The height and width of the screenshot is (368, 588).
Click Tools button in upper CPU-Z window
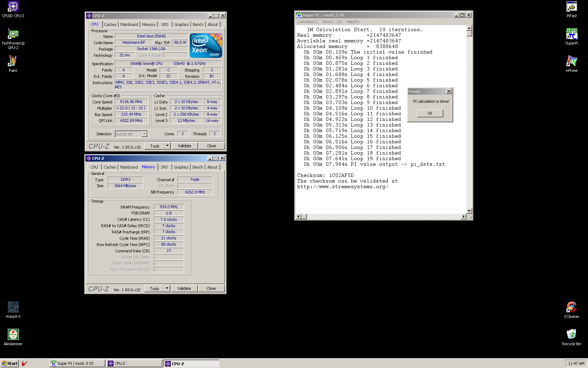[155, 146]
